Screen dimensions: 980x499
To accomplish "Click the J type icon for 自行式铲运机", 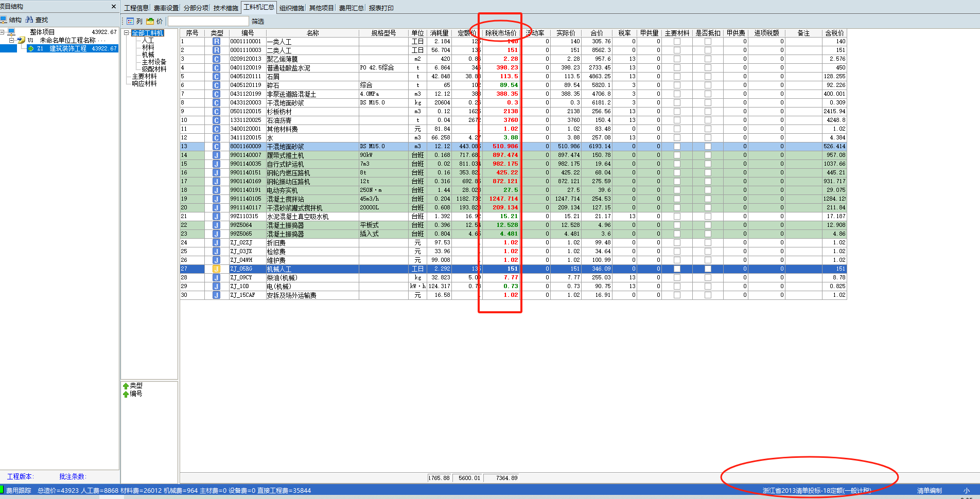I will pos(217,164).
